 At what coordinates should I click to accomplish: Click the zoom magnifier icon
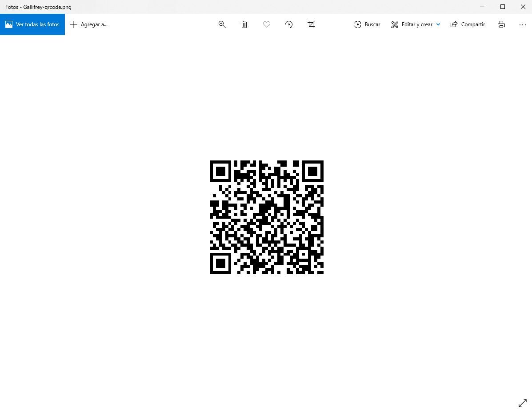pyautogui.click(x=222, y=24)
